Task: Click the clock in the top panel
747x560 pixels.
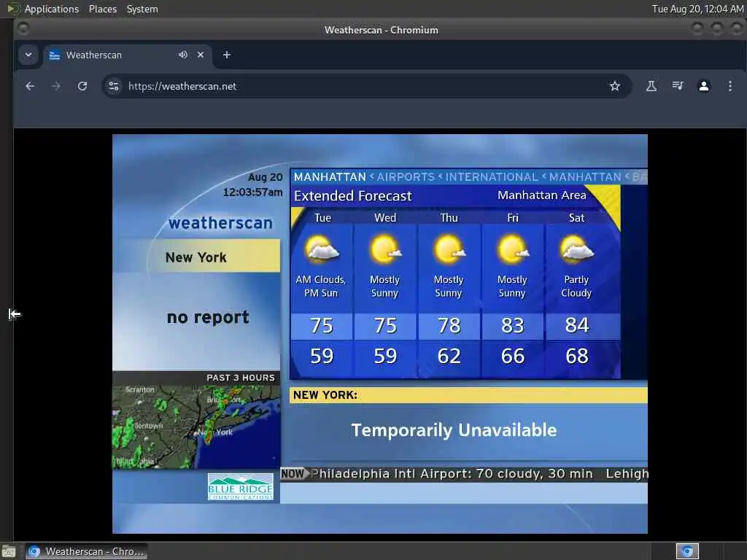Action: click(697, 9)
